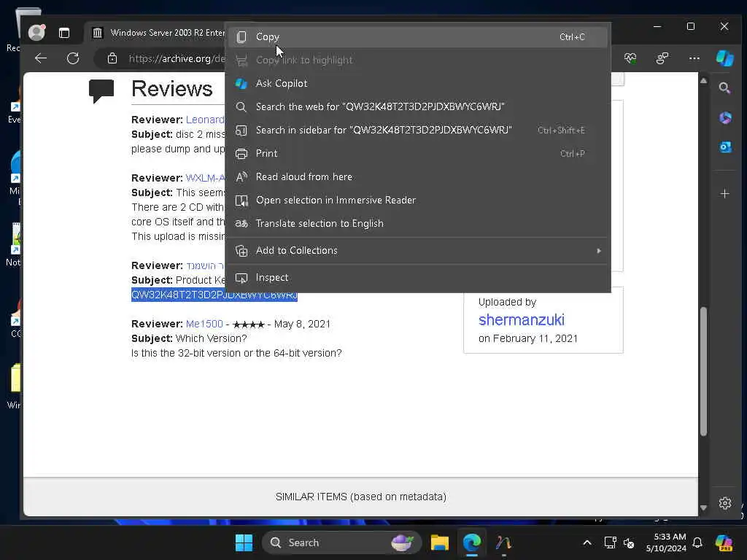
Task: Click the Reviews speech bubble icon
Action: coord(101,90)
